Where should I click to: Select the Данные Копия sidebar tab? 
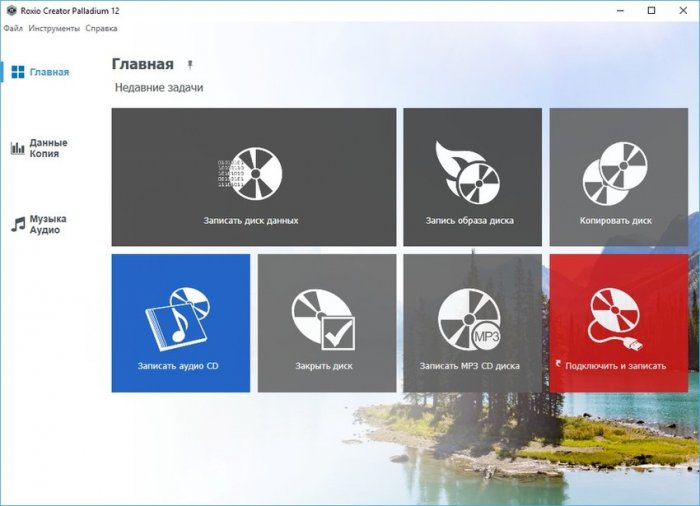(39, 148)
